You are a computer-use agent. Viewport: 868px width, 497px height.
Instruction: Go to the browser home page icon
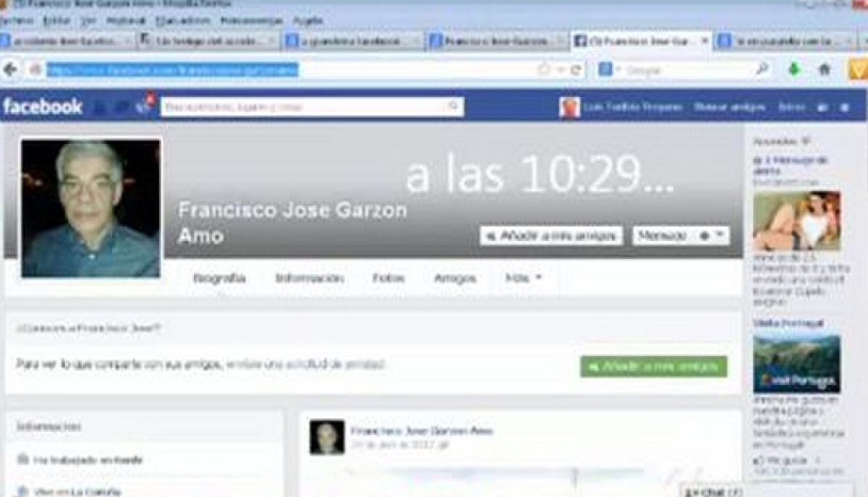(x=825, y=69)
